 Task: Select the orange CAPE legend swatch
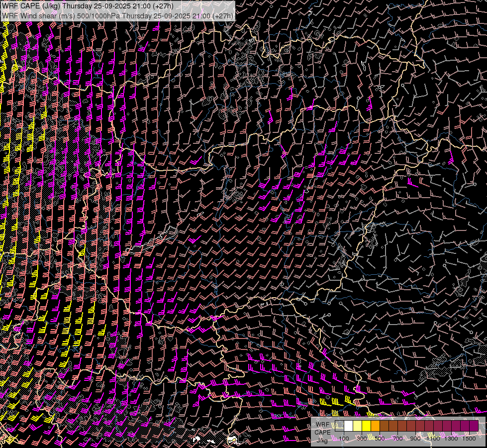click(376, 426)
